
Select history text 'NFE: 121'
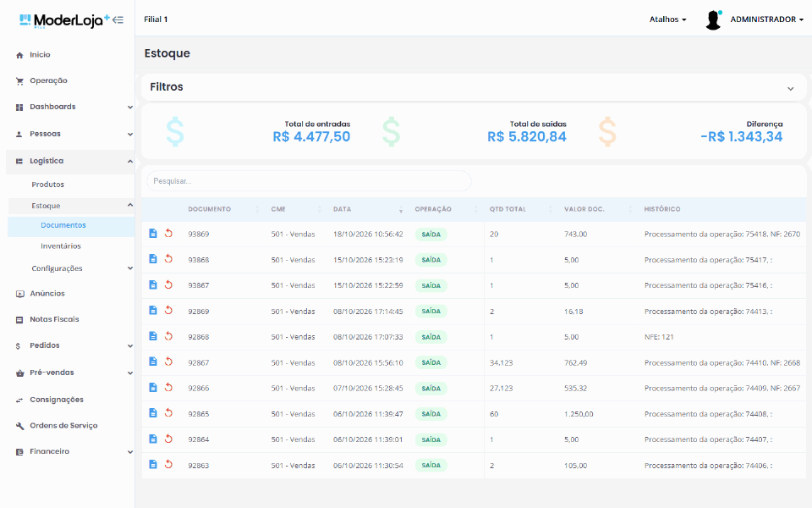point(659,337)
